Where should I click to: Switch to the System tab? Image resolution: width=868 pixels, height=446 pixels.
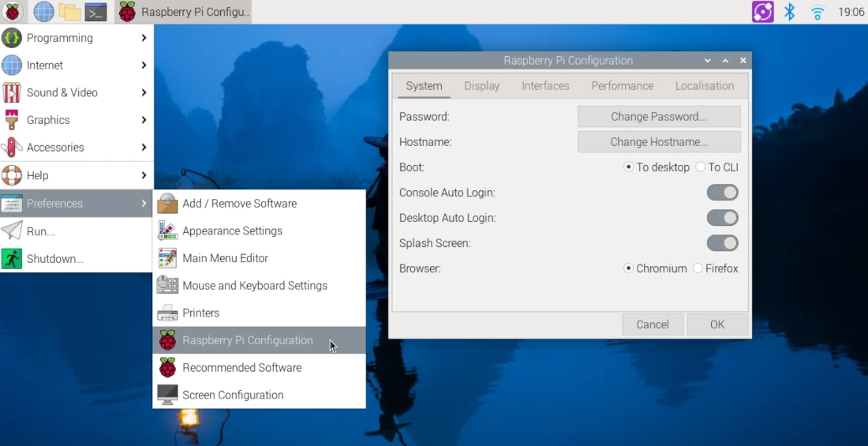click(424, 86)
